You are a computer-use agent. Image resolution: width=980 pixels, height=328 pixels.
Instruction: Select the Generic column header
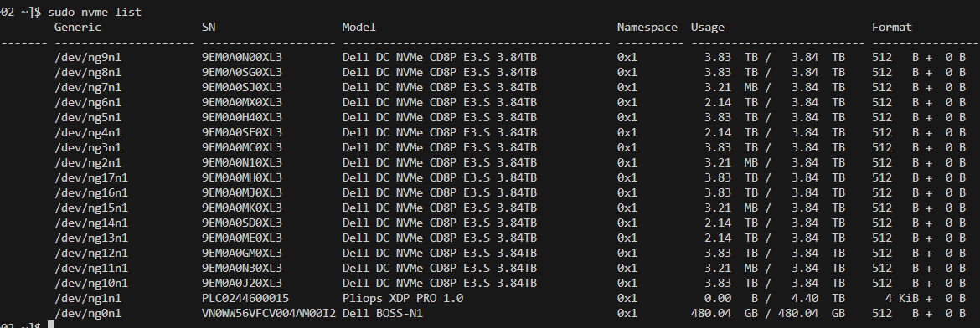tap(78, 27)
